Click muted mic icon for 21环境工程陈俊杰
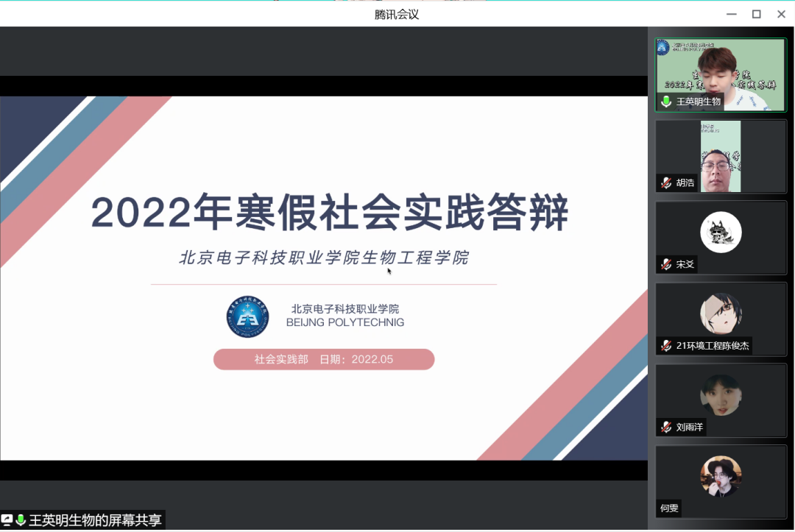Screen dimensions: 795x532 point(666,346)
